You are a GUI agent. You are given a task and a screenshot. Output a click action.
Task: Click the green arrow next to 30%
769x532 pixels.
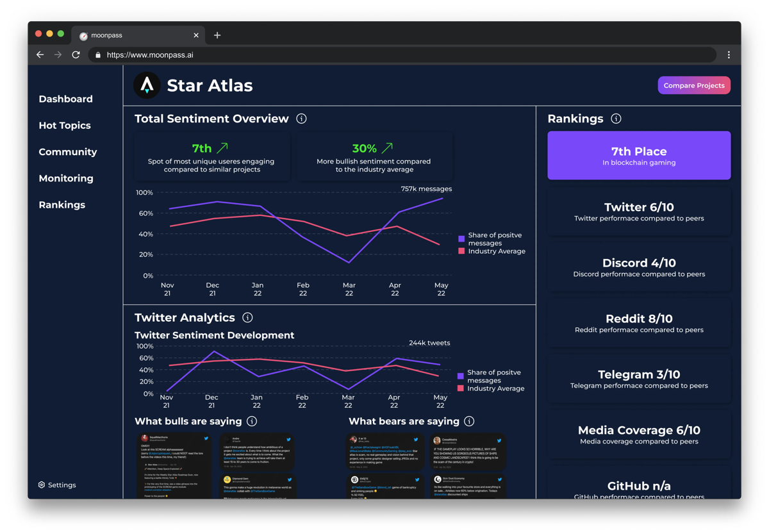pyautogui.click(x=386, y=148)
